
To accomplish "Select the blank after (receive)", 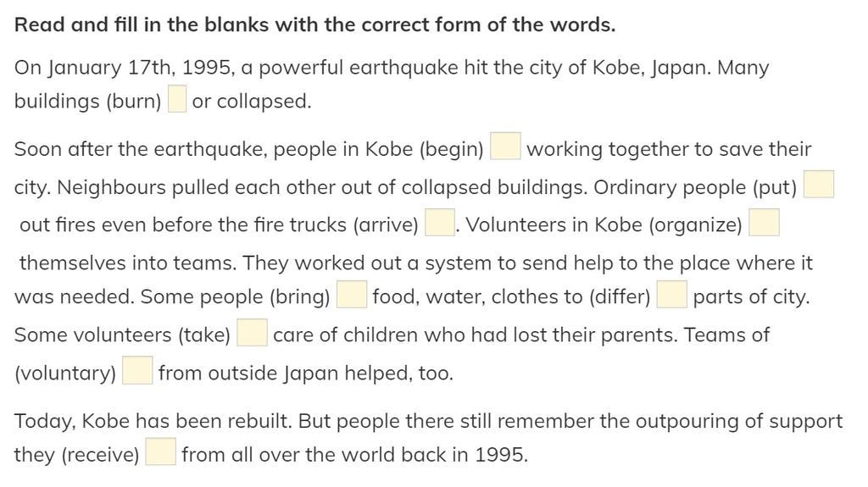I will coord(160,452).
